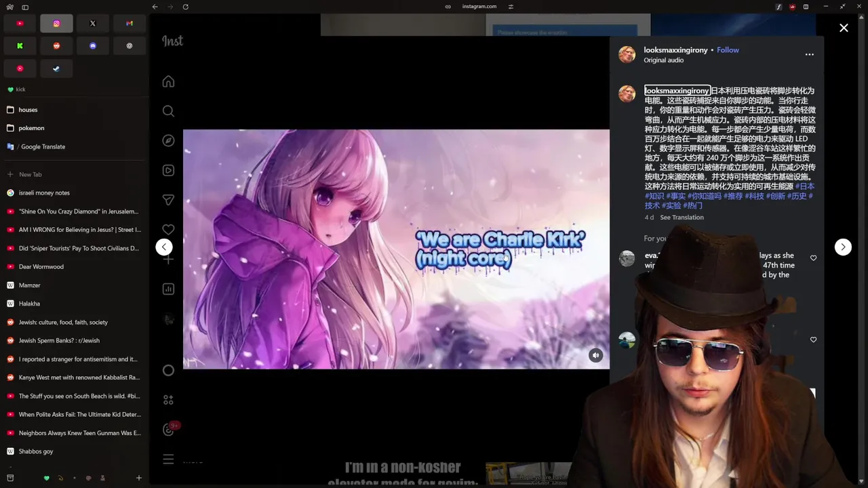868x488 pixels.
Task: Toggle mute on the video post
Action: 595,355
